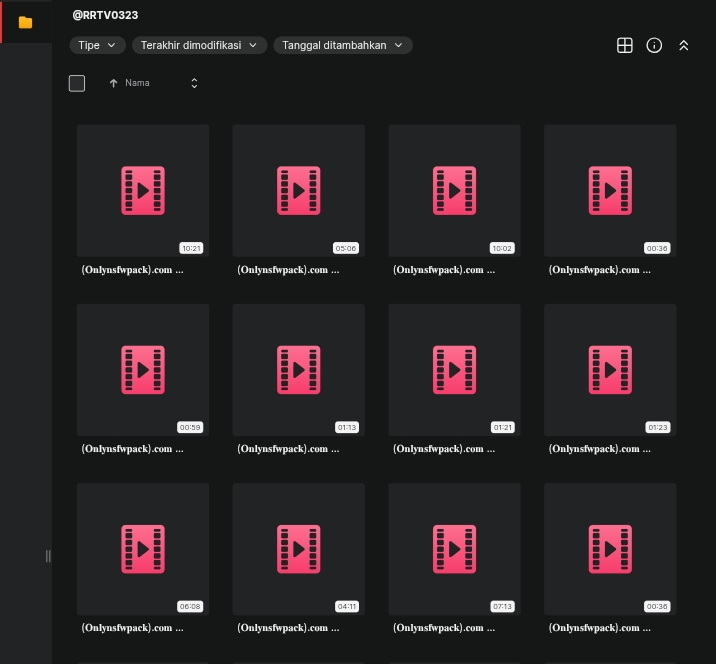Image resolution: width=716 pixels, height=664 pixels.
Task: Open the sort options arrows right of Nama
Action: 194,83
